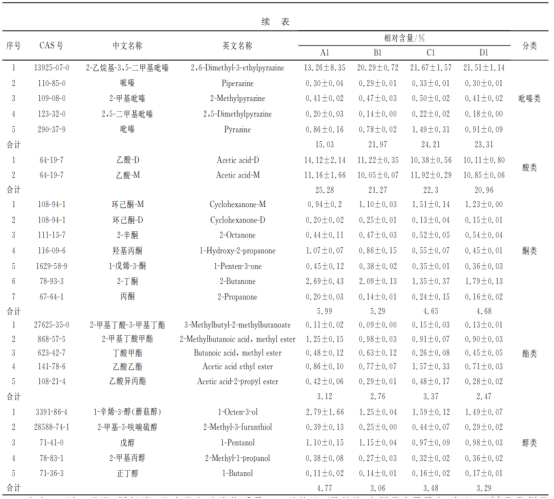Click the 续表 title text
This screenshot has height=499, width=554.
pyautogui.click(x=276, y=22)
